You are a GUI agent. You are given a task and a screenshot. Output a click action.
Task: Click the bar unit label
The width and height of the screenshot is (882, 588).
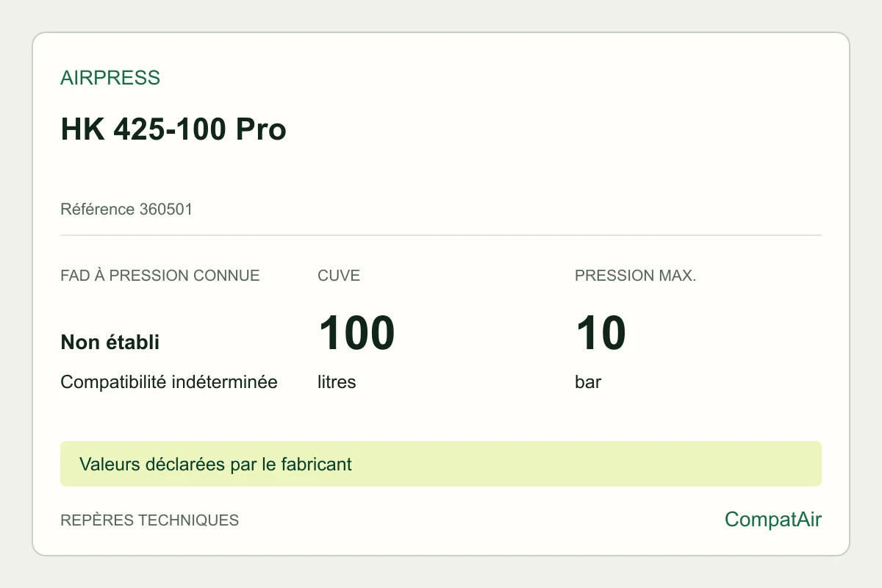(x=588, y=383)
